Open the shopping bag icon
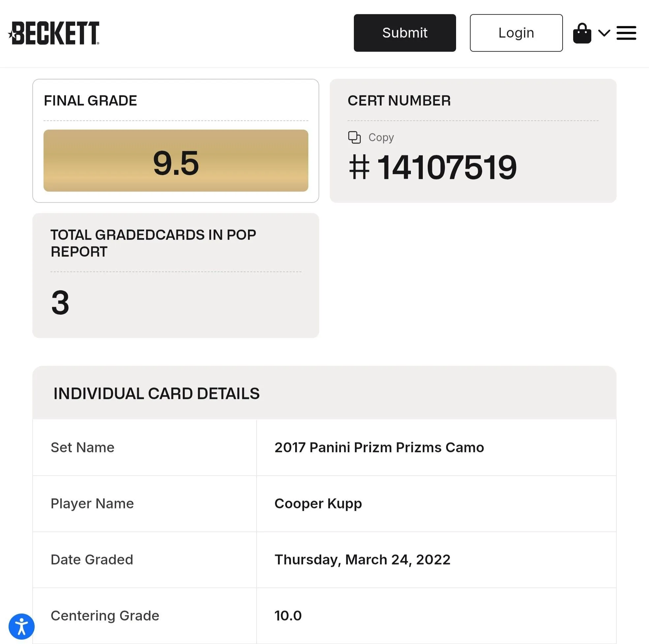Viewport: 649px width, 644px height. click(x=582, y=33)
